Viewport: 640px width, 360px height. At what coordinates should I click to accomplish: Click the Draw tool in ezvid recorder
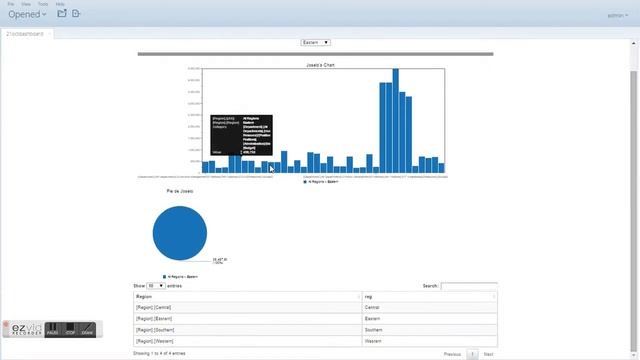87,329
